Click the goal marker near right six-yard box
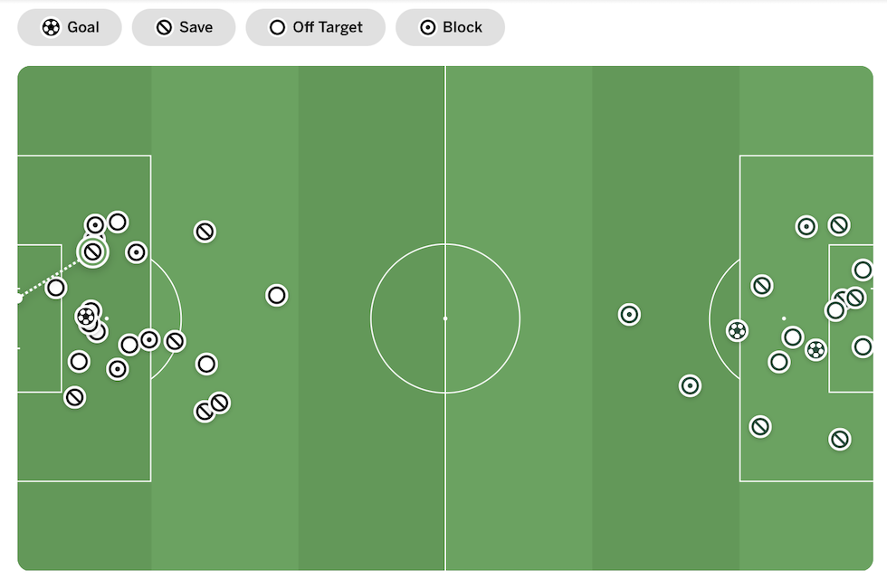This screenshot has width=887, height=588. (815, 350)
